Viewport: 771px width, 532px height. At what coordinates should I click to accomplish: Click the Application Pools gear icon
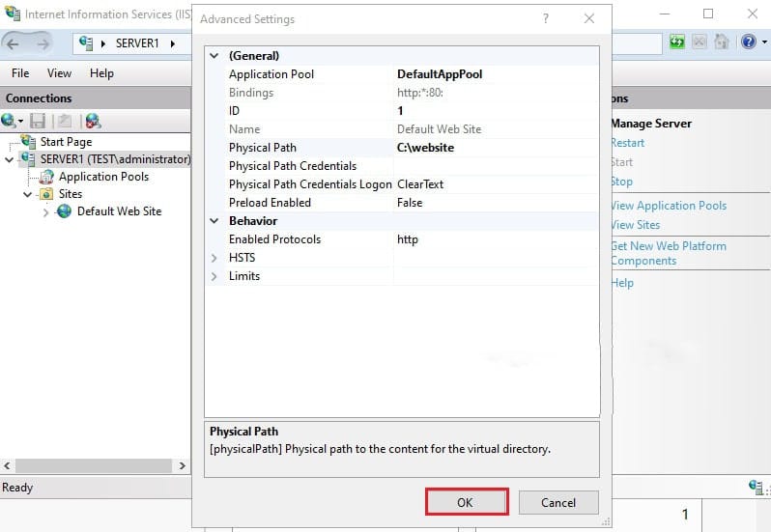46,177
